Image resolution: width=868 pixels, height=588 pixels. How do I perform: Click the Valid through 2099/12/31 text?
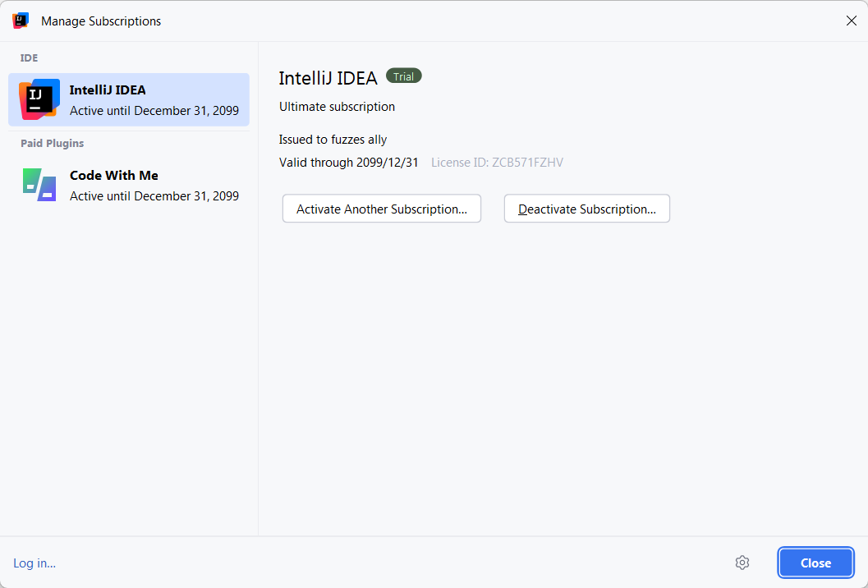tap(348, 163)
